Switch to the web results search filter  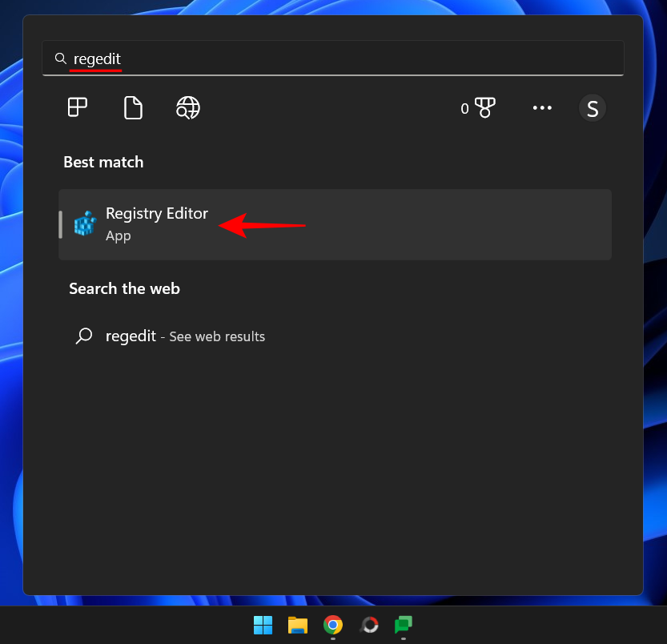point(187,107)
